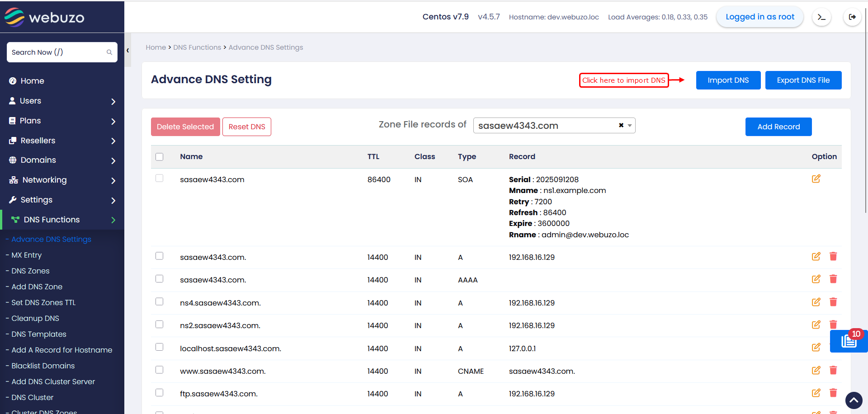Click the scroll-to-top arrow icon
This screenshot has width=868, height=414.
point(854,400)
